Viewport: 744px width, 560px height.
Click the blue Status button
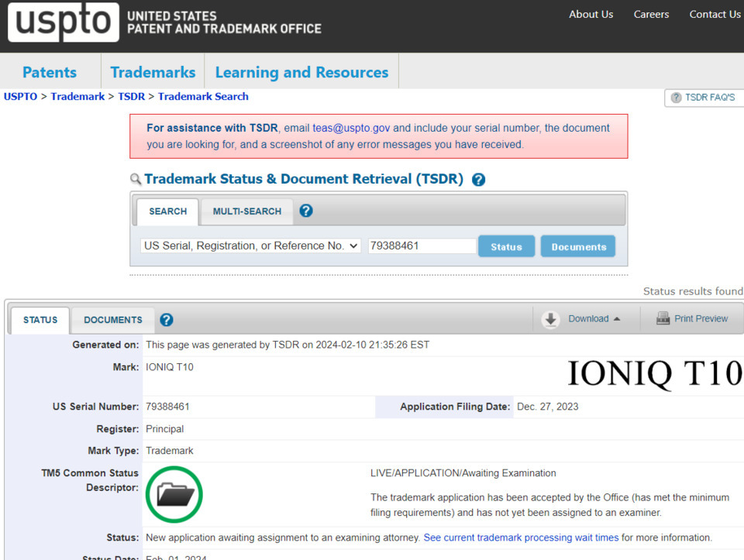(506, 246)
